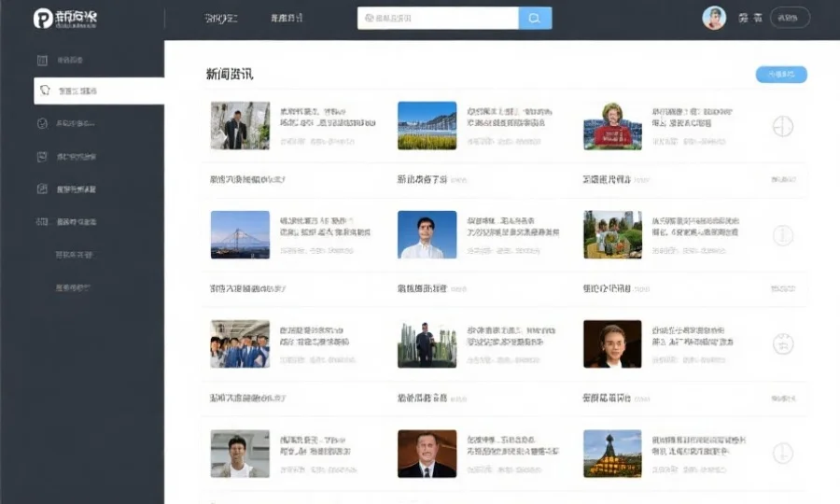Open the sidebar entry with the round face icon
Screen dimensions: 840x504
[65, 124]
